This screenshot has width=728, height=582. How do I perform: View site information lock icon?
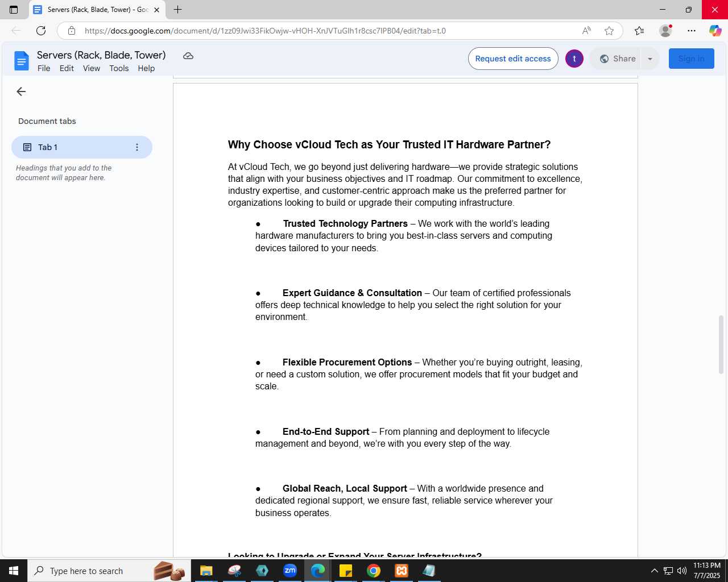click(72, 31)
